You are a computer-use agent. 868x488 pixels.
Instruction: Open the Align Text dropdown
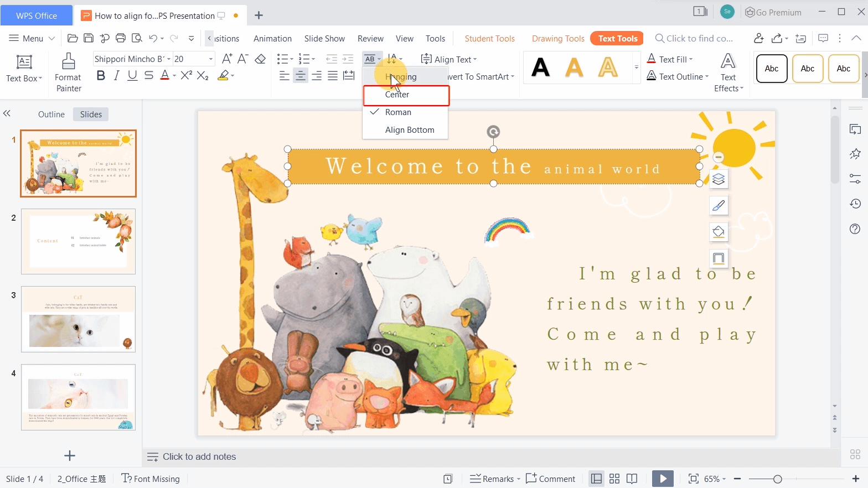coord(449,59)
